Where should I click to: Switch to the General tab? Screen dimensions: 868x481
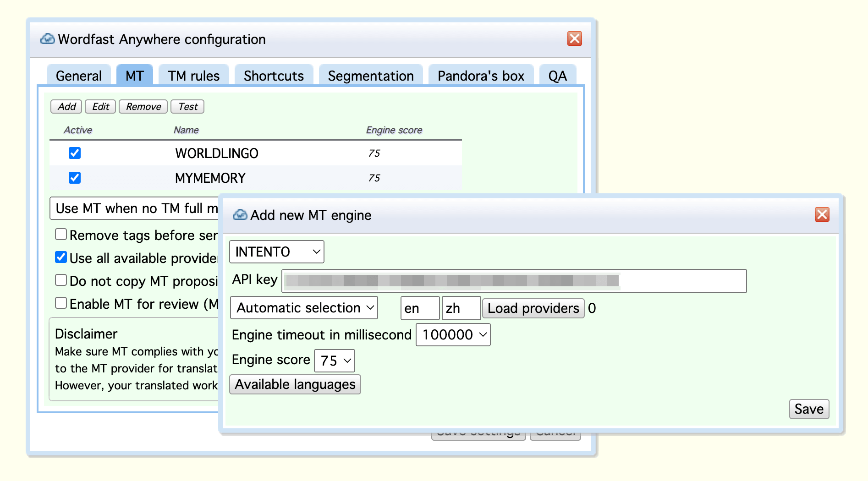tap(79, 76)
